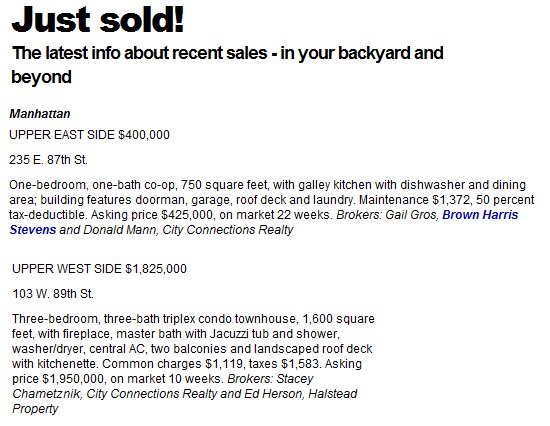
Task: Click the '235 E. 87th St.' address
Action: coord(48,160)
